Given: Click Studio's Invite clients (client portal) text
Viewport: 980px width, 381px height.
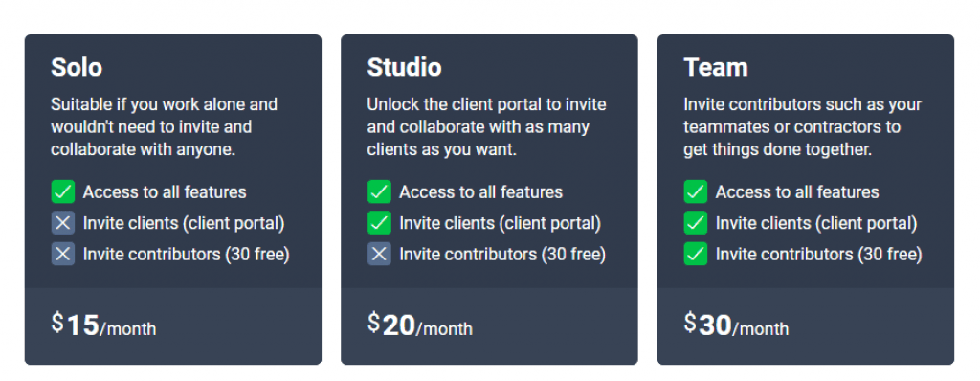Looking at the screenshot, I should click(500, 223).
